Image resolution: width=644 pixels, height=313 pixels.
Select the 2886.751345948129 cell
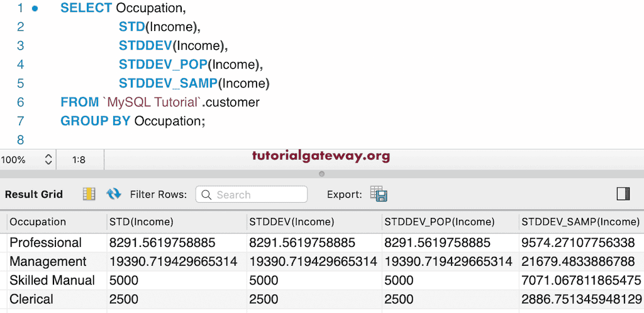click(581, 299)
